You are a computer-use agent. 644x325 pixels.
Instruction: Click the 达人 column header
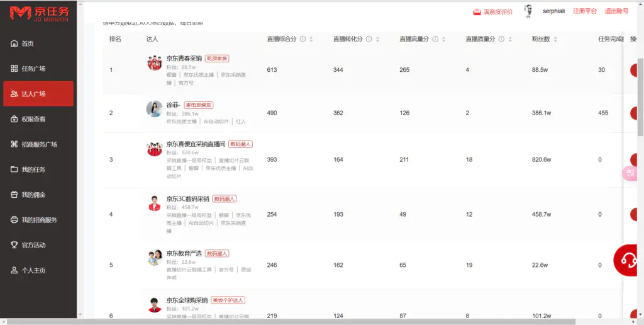click(152, 39)
